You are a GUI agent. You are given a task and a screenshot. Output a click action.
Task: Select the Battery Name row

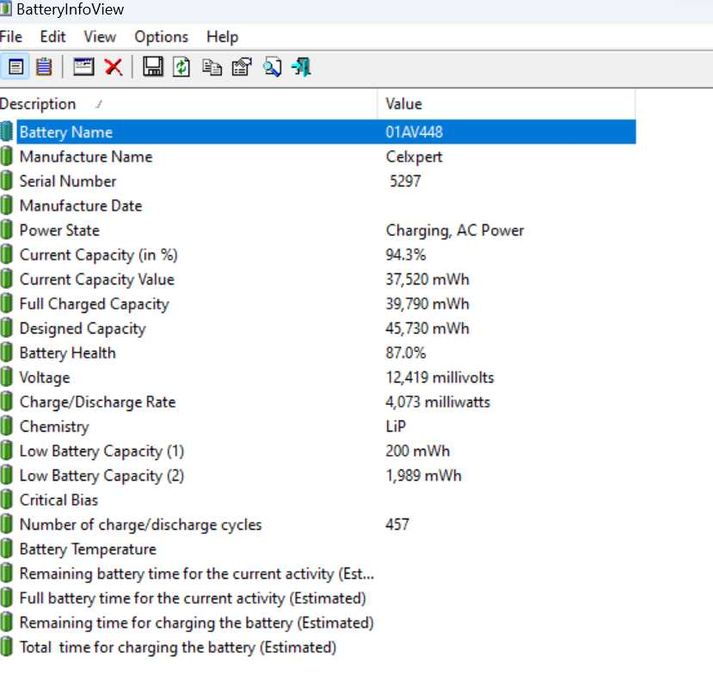[x=318, y=132]
